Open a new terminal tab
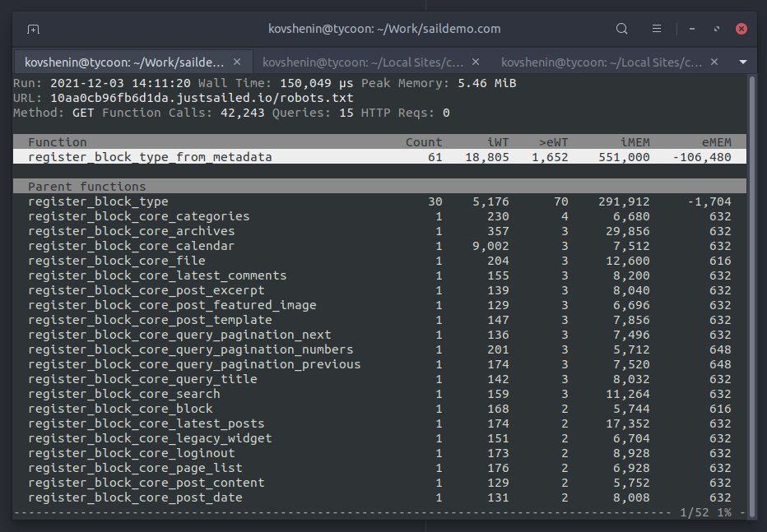This screenshot has height=532, width=767. pyautogui.click(x=33, y=29)
